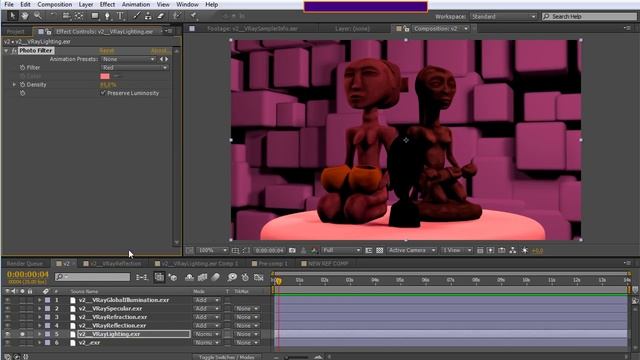640x360 pixels.
Task: Hide the v2__VRayLighting.exr layer eye
Action: click(7, 334)
